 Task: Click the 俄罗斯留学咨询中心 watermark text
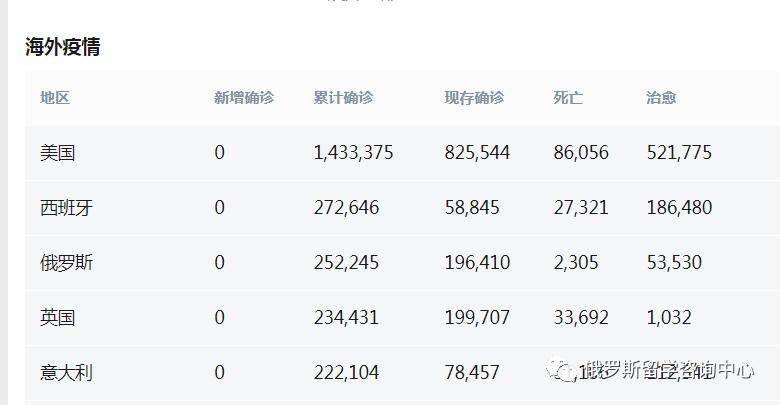669,370
